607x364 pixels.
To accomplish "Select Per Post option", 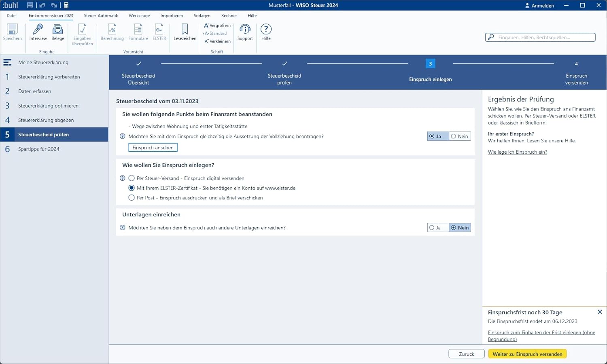I will tap(132, 198).
